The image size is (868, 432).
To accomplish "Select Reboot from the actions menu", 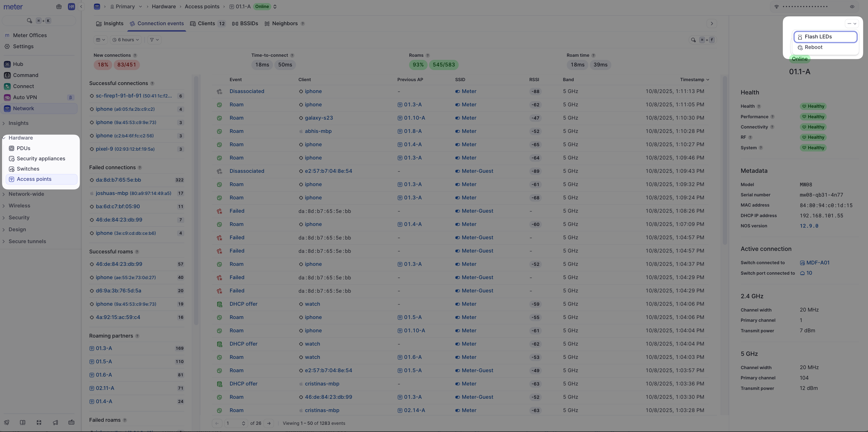I will click(813, 47).
